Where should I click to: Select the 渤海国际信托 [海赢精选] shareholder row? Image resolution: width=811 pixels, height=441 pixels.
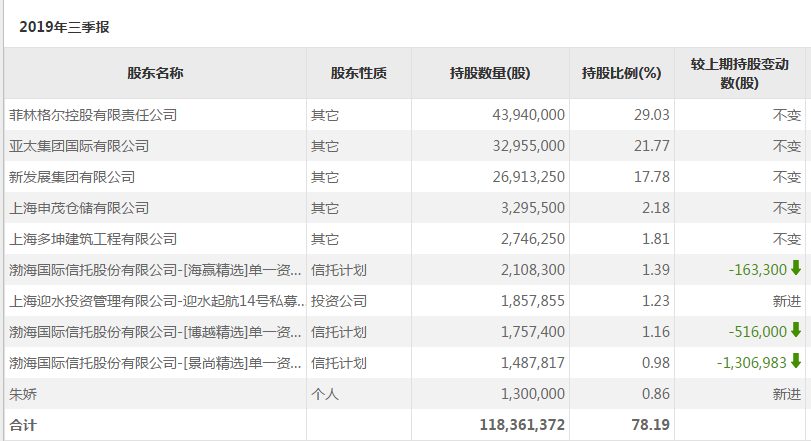[155, 270]
